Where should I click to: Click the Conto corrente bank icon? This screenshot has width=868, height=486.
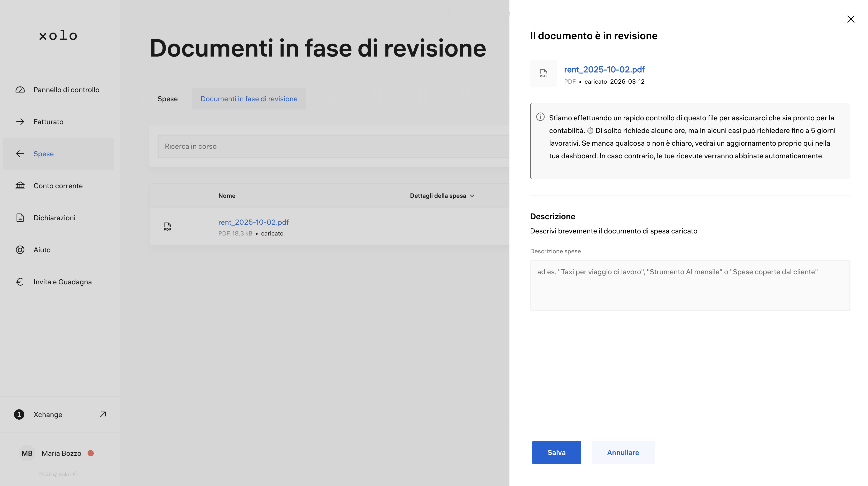pos(20,186)
